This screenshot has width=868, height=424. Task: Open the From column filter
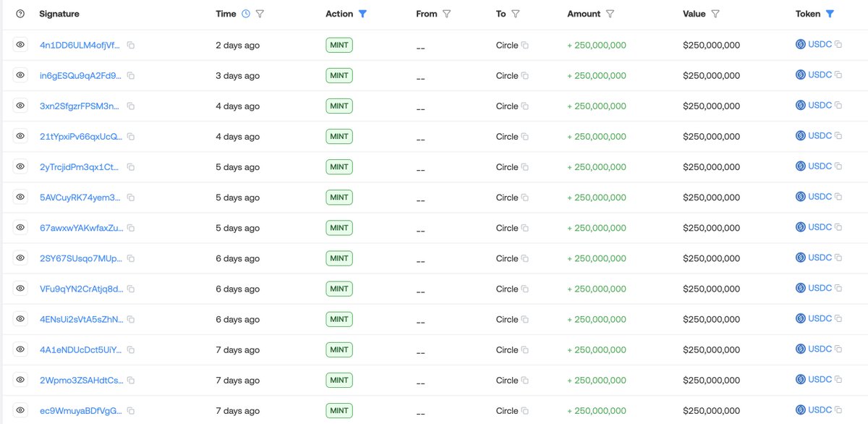(x=447, y=14)
